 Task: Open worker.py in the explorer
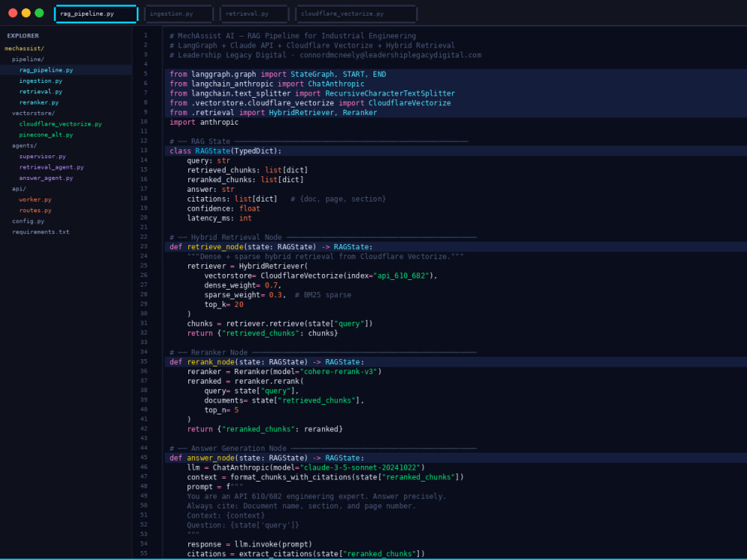click(35, 199)
